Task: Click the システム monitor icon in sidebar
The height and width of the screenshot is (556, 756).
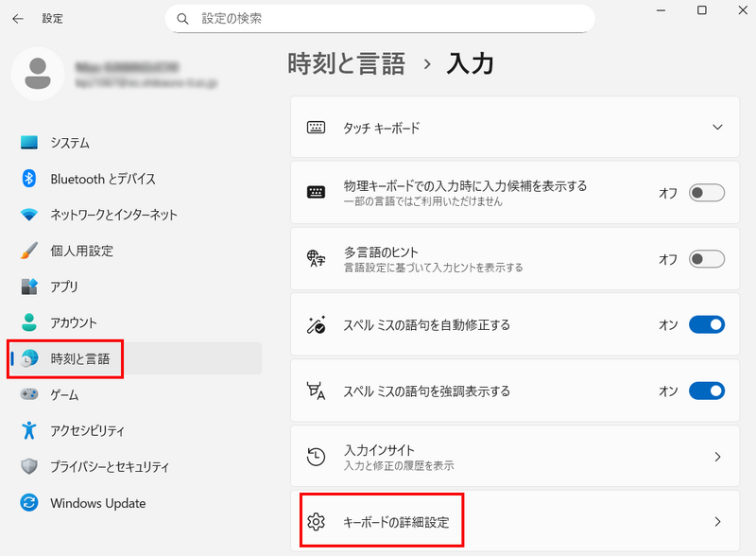Action: pyautogui.click(x=29, y=143)
